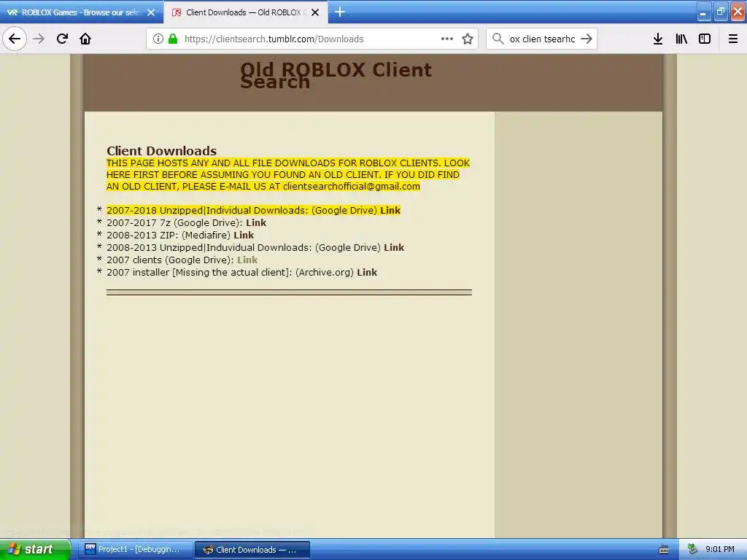The width and height of the screenshot is (747, 560).
Task: Click the system tray network icon
Action: coord(692,550)
